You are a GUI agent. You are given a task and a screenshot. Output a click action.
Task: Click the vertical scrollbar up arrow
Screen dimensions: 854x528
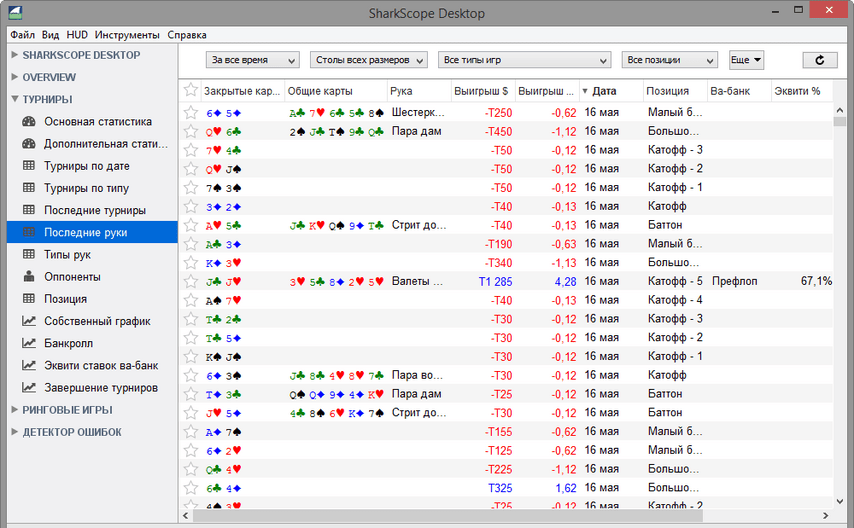click(x=839, y=110)
